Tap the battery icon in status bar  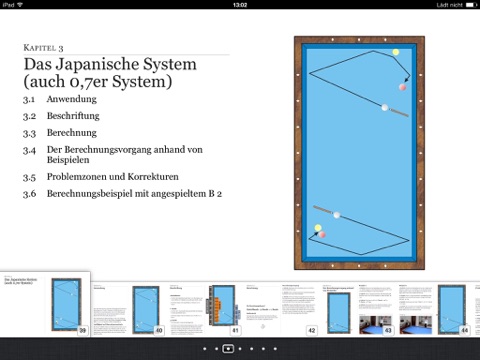point(471,5)
